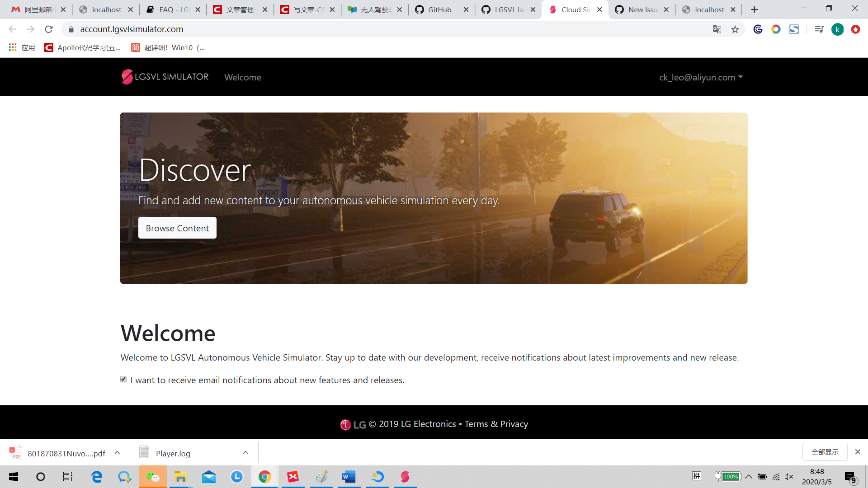Toggle the bookmark star for this page
Image resolution: width=868 pixels, height=488 pixels.
[x=735, y=29]
